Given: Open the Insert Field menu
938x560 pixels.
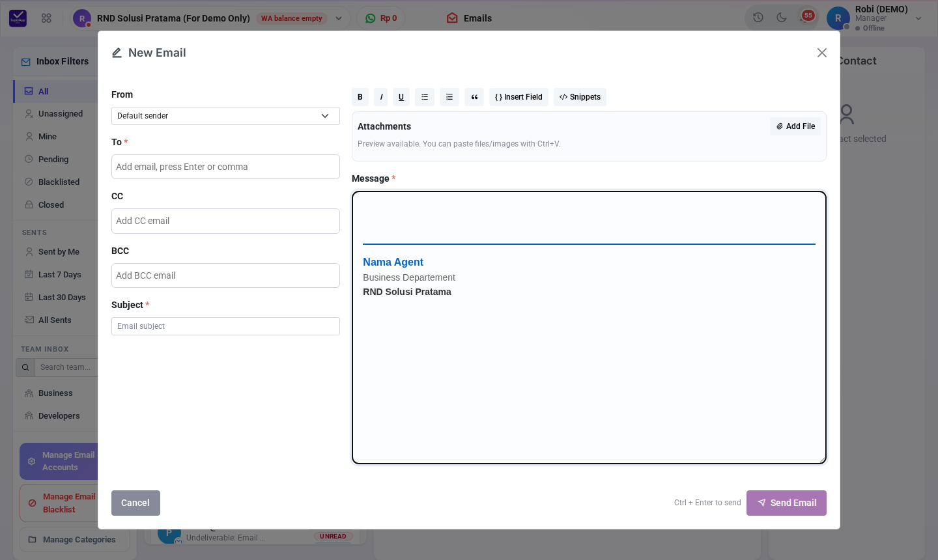Looking at the screenshot, I should 519,97.
